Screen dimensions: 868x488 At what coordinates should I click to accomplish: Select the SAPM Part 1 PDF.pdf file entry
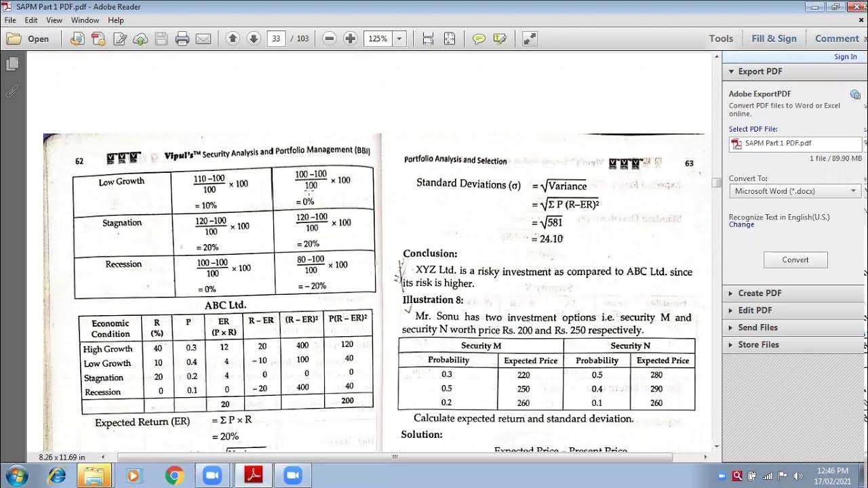pos(795,143)
